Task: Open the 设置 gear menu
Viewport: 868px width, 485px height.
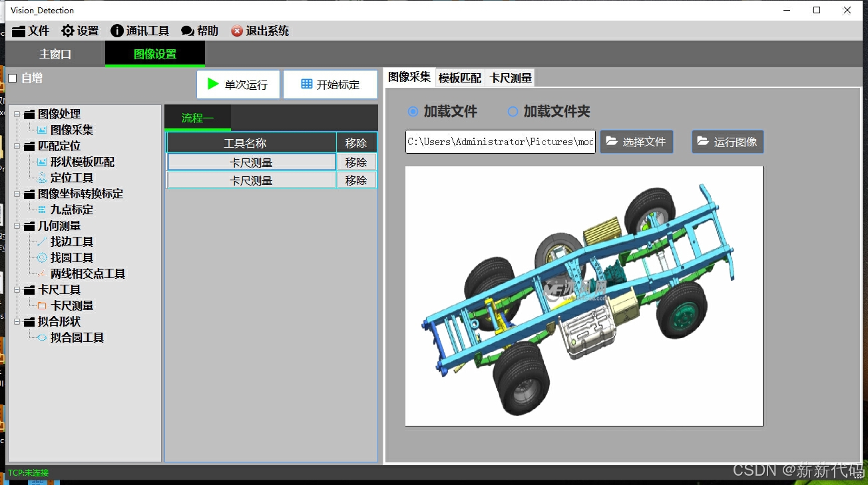Action: (x=79, y=31)
